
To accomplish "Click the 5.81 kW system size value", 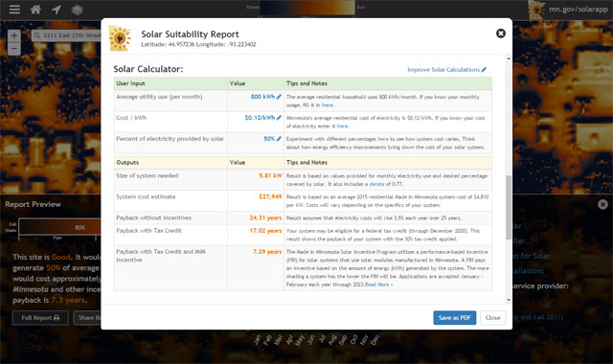I will click(270, 176).
